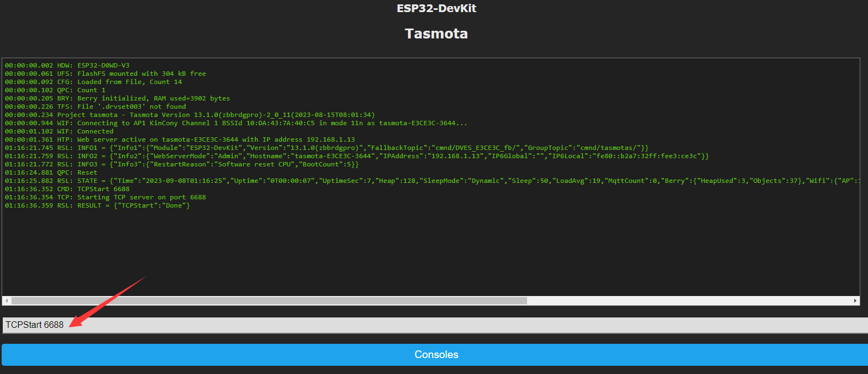Click the RSL: INFO1 log line
This screenshot has height=374, width=868.
tap(326, 148)
